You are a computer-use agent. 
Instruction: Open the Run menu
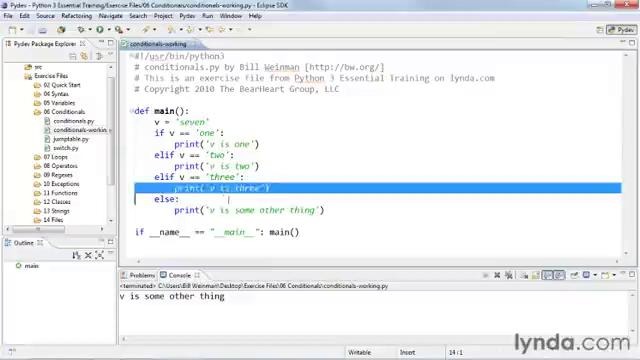click(x=207, y=16)
